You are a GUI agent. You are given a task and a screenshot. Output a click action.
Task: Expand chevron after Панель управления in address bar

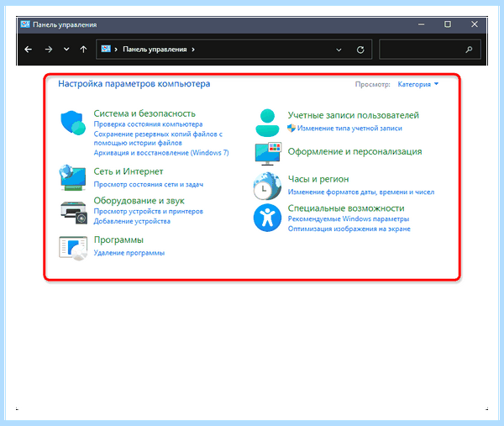click(193, 50)
